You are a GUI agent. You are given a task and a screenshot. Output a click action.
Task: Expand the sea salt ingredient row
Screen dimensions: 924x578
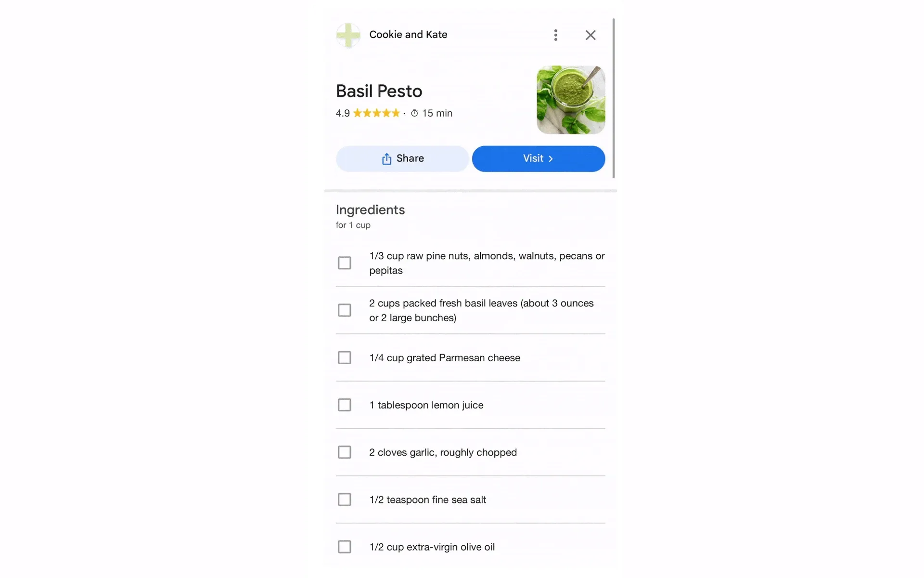pos(470,499)
